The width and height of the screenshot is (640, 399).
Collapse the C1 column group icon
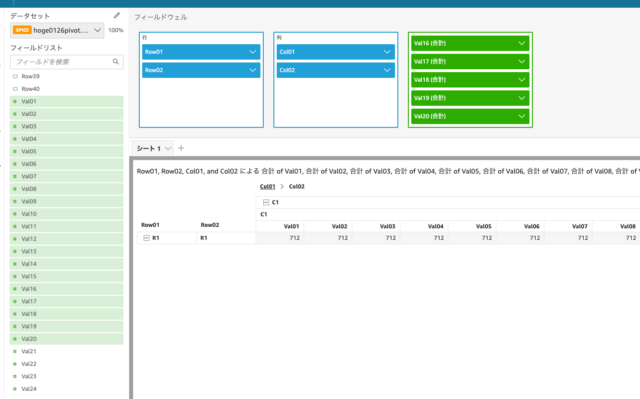tap(266, 202)
